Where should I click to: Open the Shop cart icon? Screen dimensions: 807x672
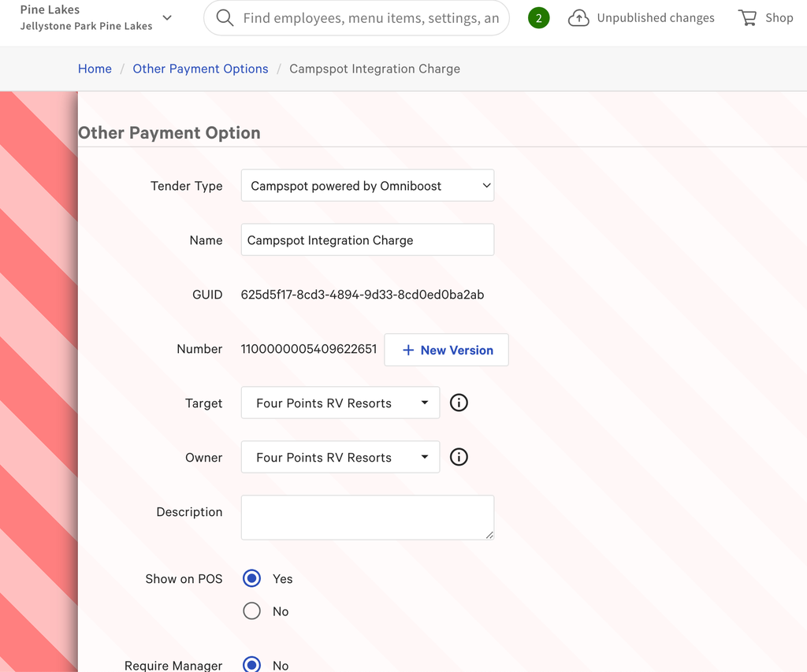[747, 18]
